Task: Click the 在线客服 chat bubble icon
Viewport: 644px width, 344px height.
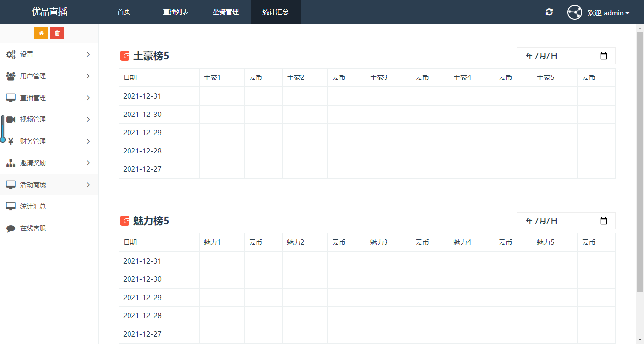Action: (10, 229)
